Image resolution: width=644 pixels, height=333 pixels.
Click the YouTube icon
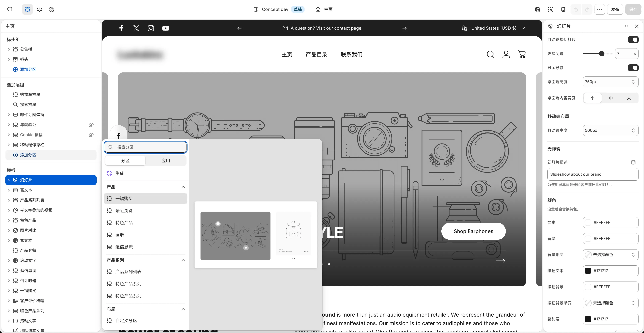166,28
